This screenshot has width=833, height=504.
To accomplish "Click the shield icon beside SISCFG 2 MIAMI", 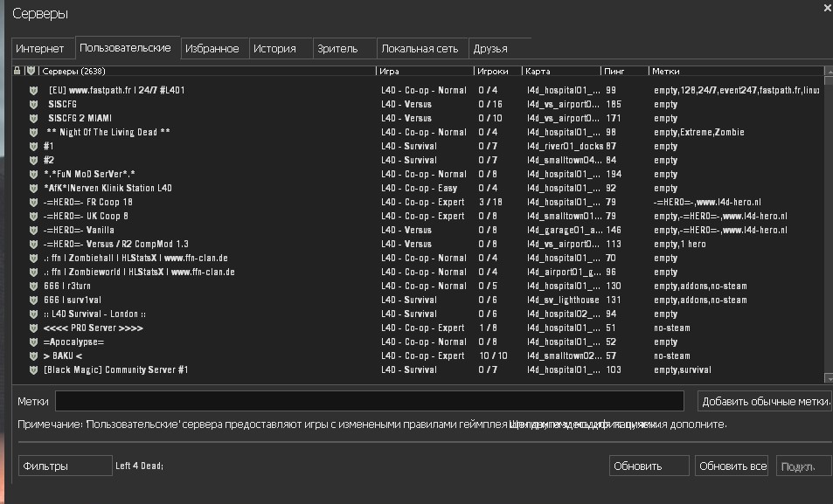I will click(x=33, y=118).
